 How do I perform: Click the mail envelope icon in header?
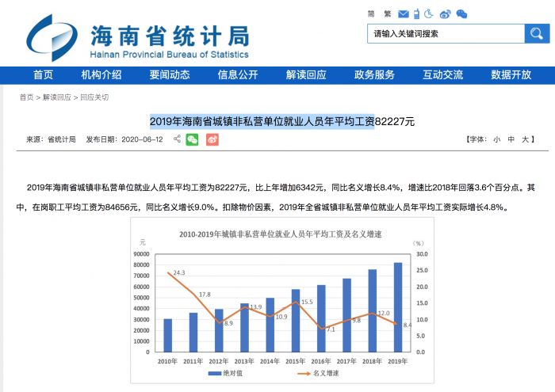pyautogui.click(x=404, y=13)
